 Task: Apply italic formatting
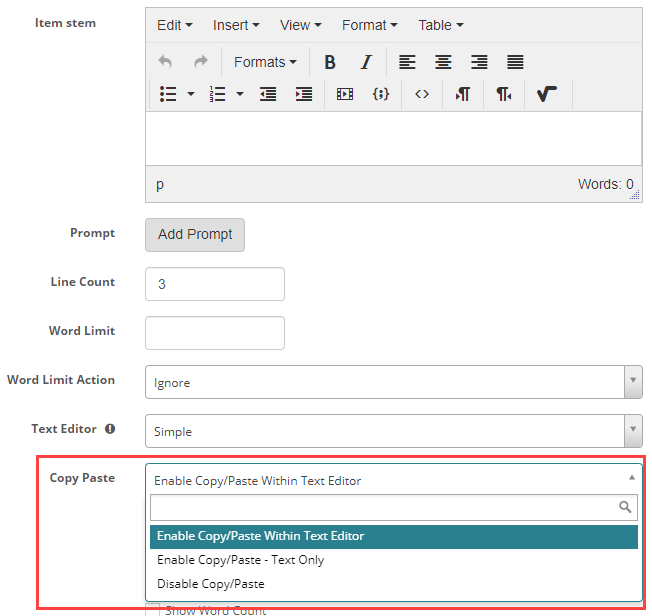366,62
